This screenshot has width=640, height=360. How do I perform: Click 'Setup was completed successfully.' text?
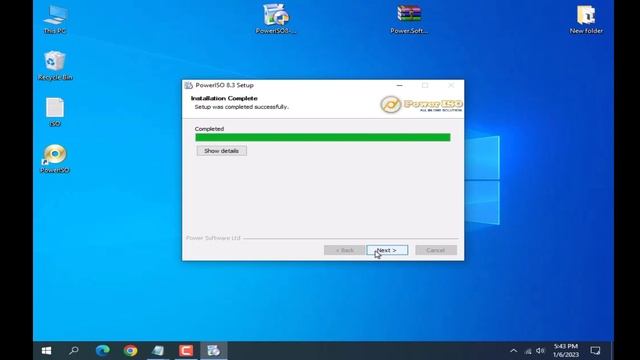[x=242, y=107]
